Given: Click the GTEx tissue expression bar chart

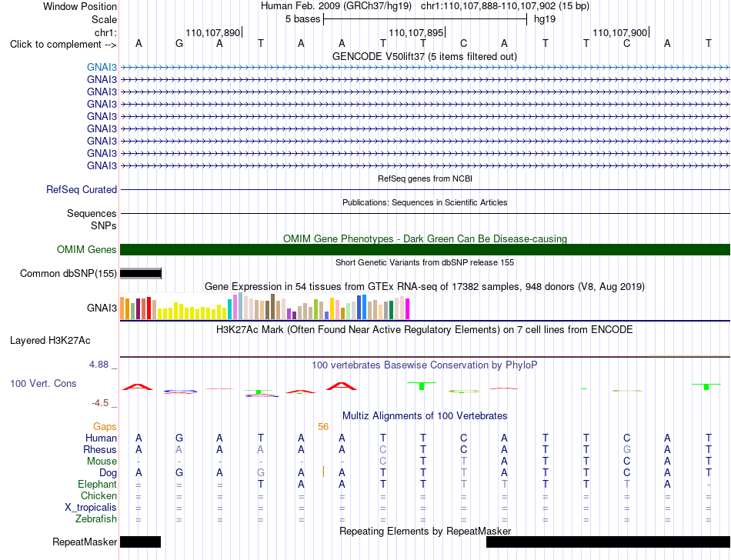Looking at the screenshot, I should 265,306.
